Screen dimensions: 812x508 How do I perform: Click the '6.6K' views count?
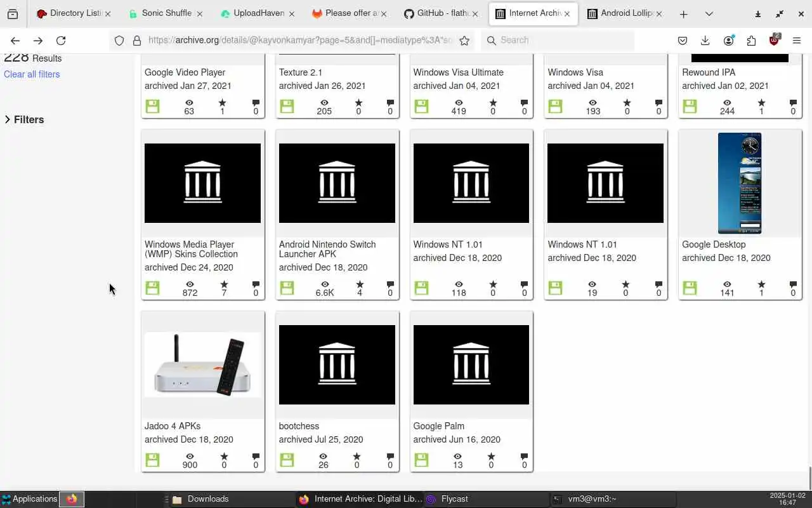point(325,293)
